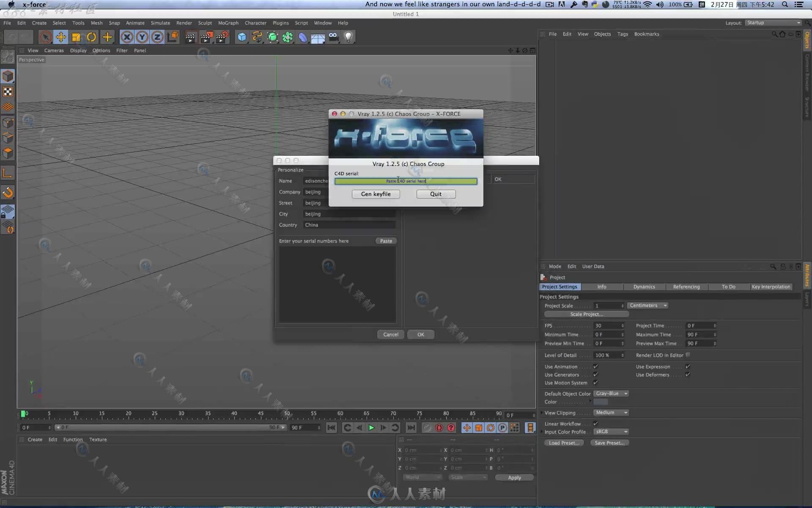Click the C4D serial input field
The height and width of the screenshot is (508, 812).
click(x=406, y=181)
